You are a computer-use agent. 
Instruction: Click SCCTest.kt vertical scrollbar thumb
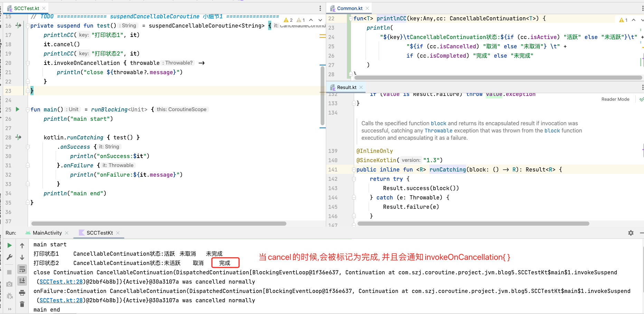click(323, 96)
